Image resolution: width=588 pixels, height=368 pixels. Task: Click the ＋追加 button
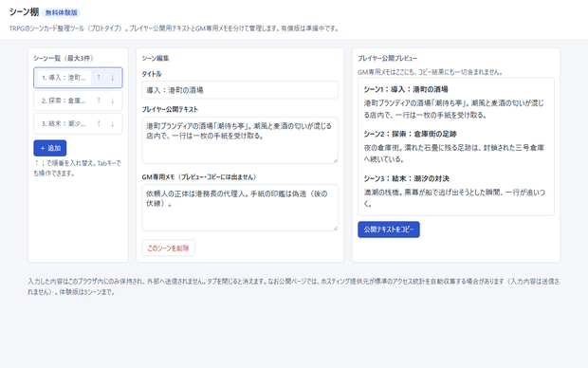50,148
